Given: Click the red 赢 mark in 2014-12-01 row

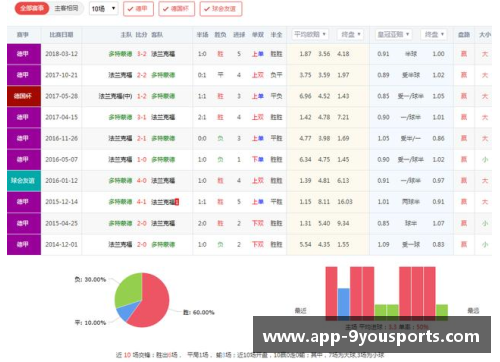Looking at the screenshot, I should click(464, 244).
